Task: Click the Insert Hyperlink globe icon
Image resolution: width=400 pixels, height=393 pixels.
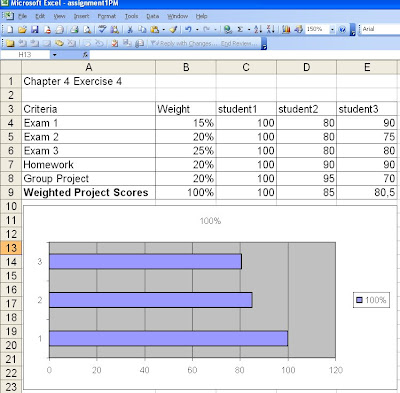Action: 228,30
